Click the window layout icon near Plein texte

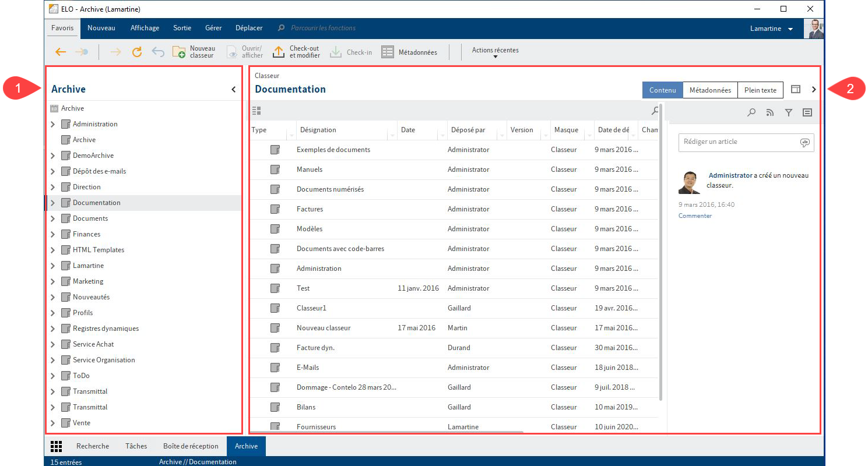[796, 90]
